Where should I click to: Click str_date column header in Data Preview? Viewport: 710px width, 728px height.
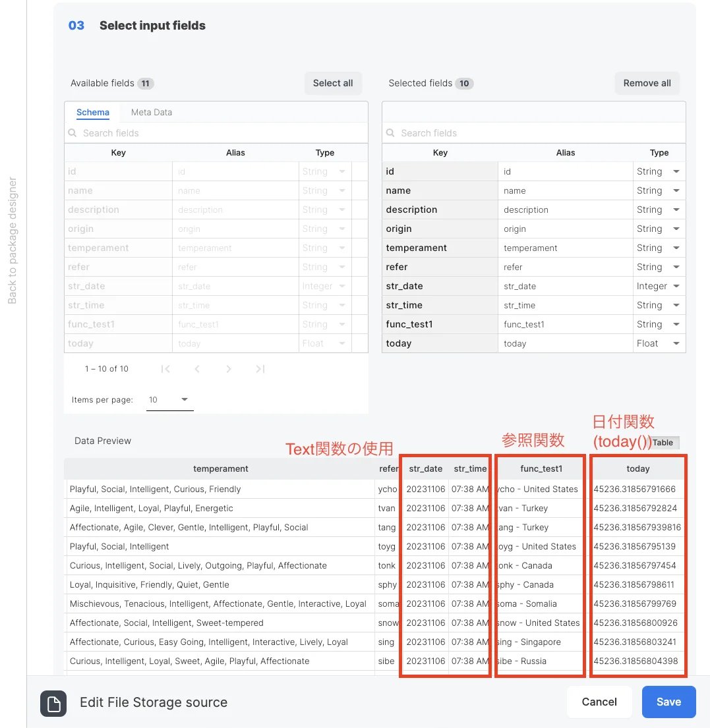point(426,469)
